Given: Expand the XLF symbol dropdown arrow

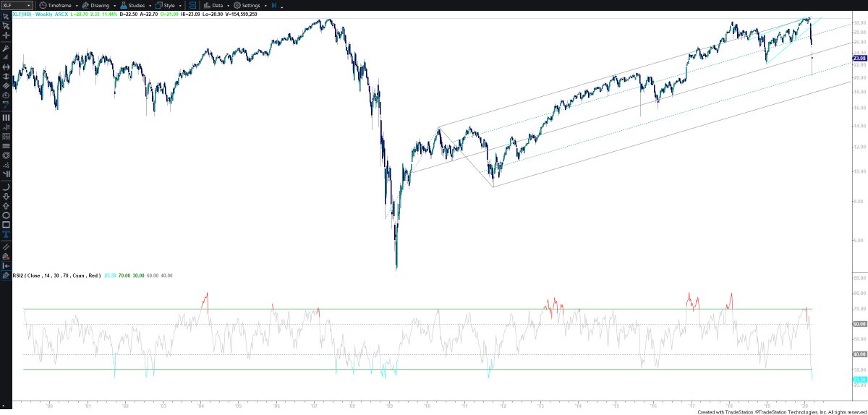Looking at the screenshot, I should coord(29,5).
